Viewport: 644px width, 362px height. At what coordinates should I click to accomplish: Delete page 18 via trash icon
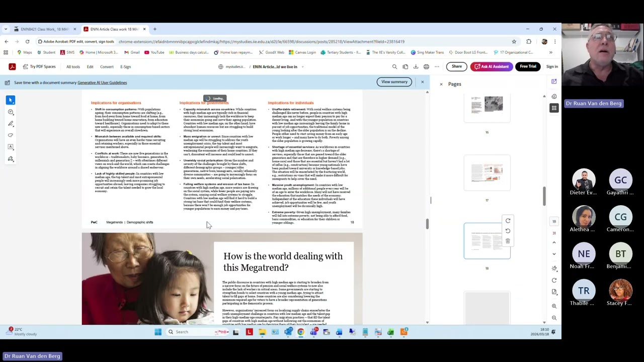[508, 241]
